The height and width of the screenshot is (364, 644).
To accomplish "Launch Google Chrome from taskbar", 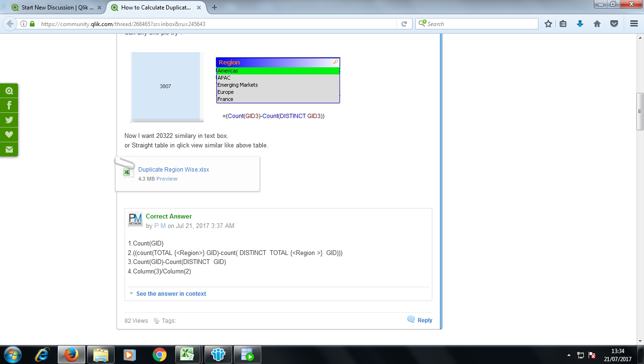I will click(x=160, y=355).
